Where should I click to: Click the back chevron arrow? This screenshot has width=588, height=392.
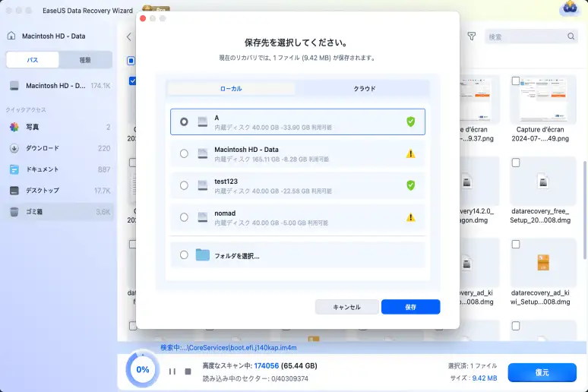[x=128, y=36]
